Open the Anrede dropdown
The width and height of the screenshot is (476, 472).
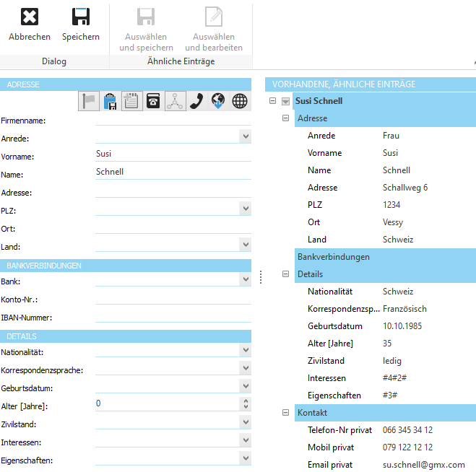pyautogui.click(x=246, y=136)
